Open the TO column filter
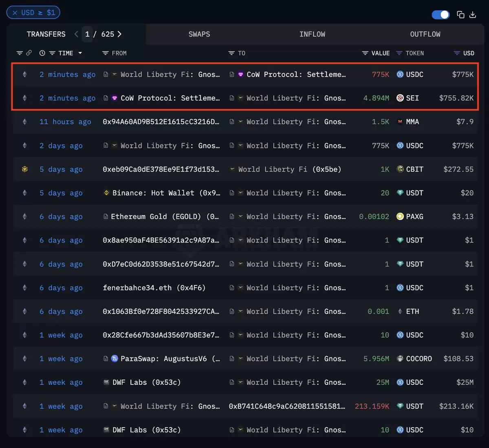 (231, 53)
